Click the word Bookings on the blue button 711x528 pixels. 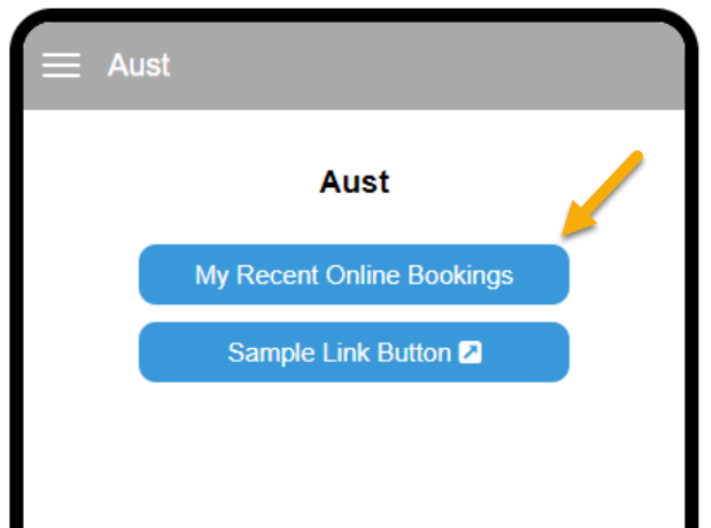click(x=460, y=275)
